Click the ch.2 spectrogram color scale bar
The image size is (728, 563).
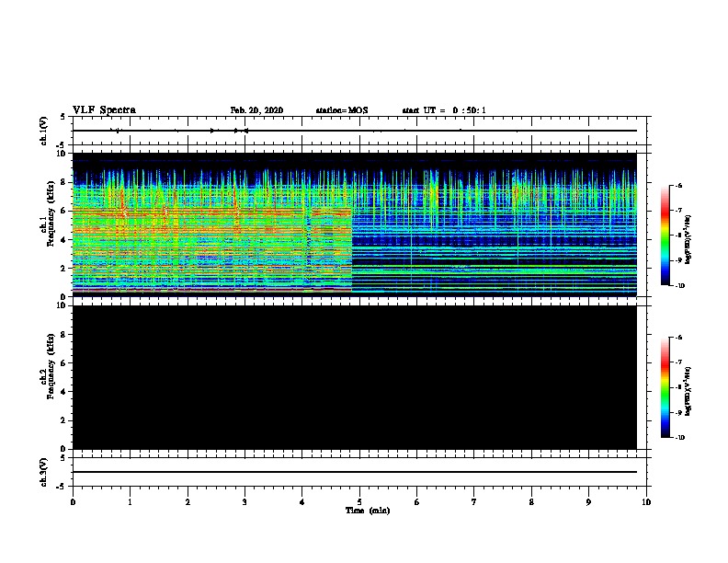click(665, 387)
